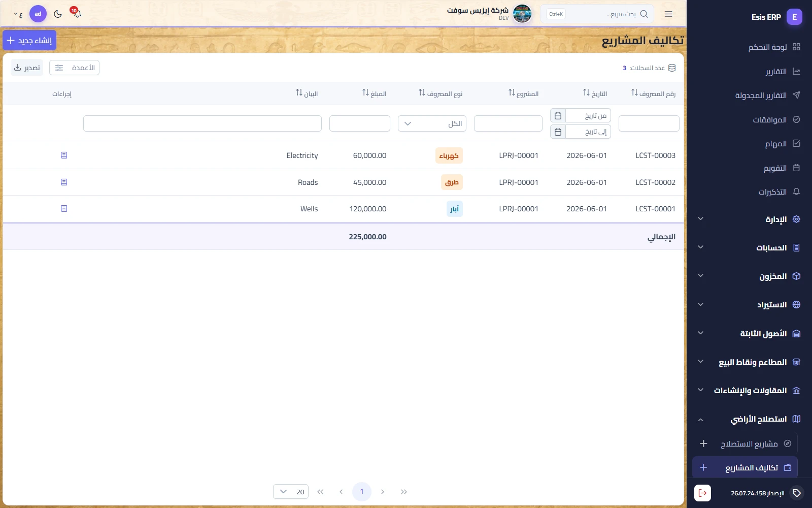Click plus icon beside 'مشاريع الاستصلاح'
The image size is (812, 508).
click(703, 443)
